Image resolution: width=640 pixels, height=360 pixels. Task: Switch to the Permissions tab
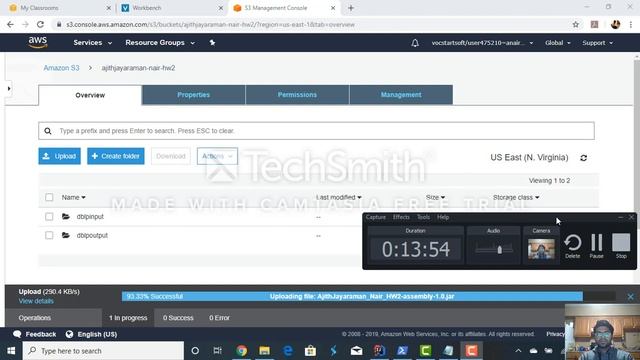(297, 95)
